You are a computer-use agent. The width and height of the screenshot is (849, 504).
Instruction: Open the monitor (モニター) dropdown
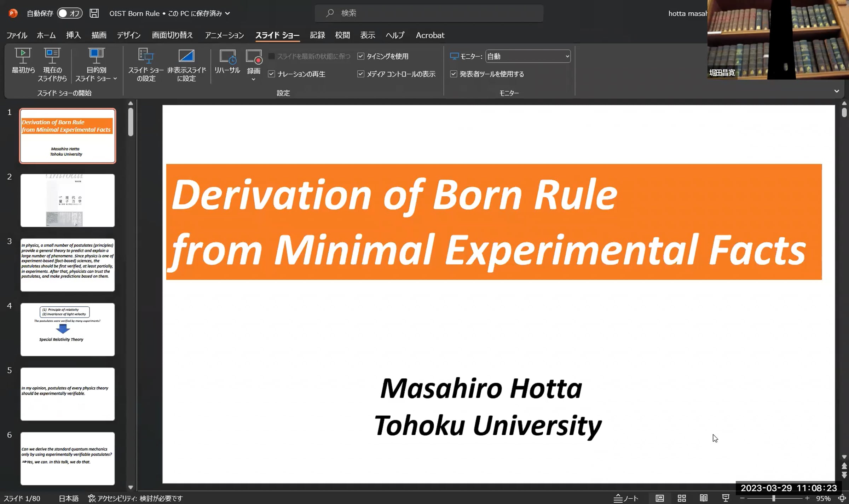[x=528, y=56]
